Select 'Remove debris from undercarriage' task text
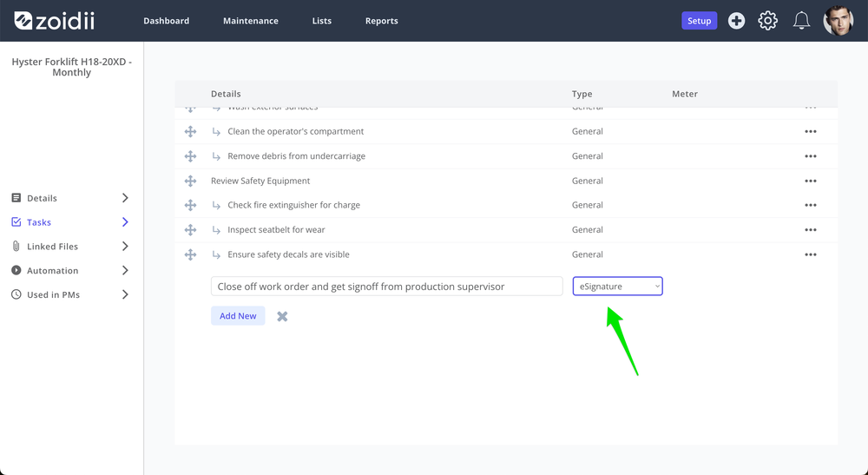 pos(296,156)
